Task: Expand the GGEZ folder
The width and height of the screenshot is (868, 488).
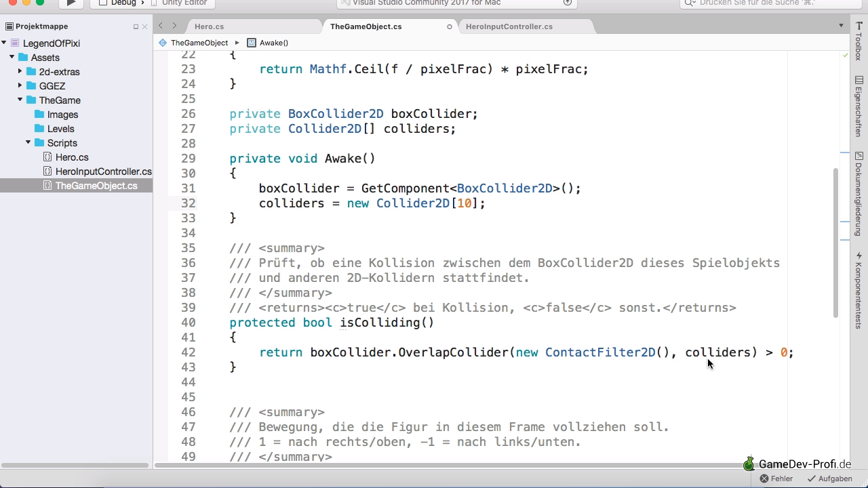Action: tap(20, 85)
